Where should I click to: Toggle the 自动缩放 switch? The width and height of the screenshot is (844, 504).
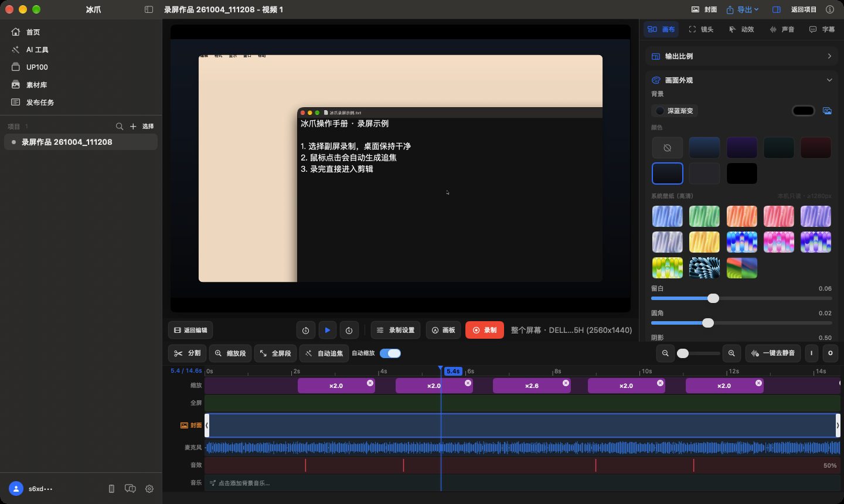[390, 353]
